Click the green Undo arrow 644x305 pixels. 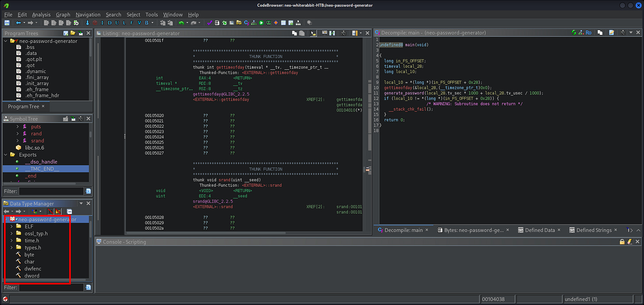(x=182, y=23)
